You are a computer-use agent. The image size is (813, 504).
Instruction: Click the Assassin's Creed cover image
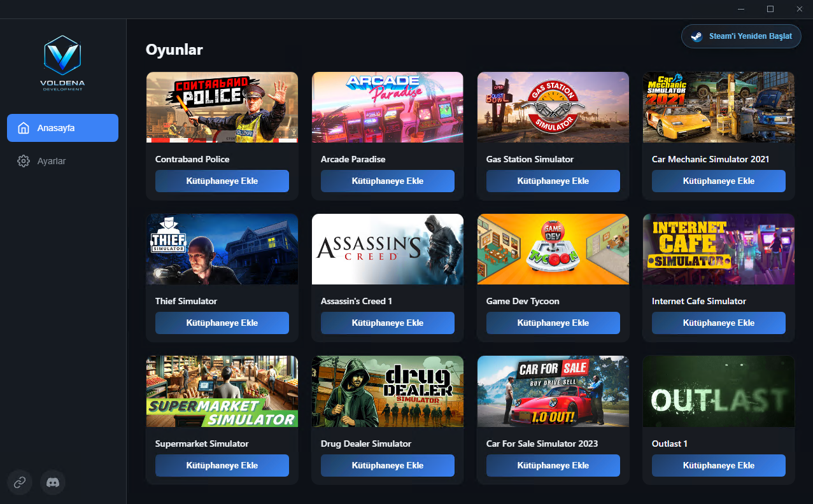pyautogui.click(x=388, y=249)
